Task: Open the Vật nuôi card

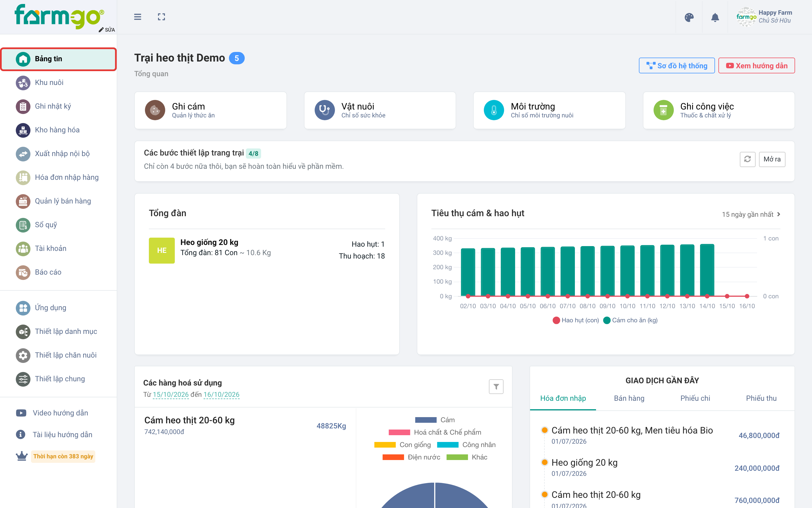Action: coord(380,110)
